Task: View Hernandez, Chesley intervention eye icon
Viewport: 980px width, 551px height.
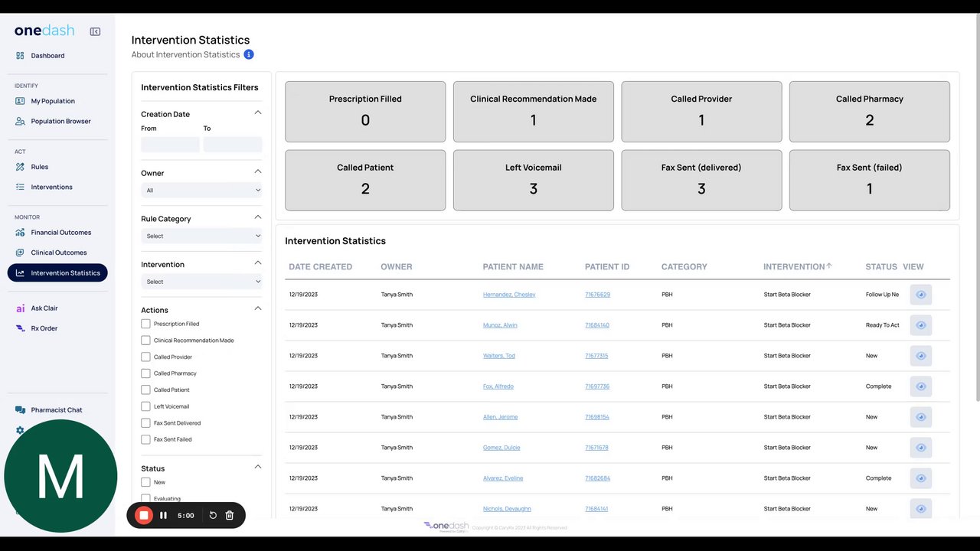Action: coord(920,295)
